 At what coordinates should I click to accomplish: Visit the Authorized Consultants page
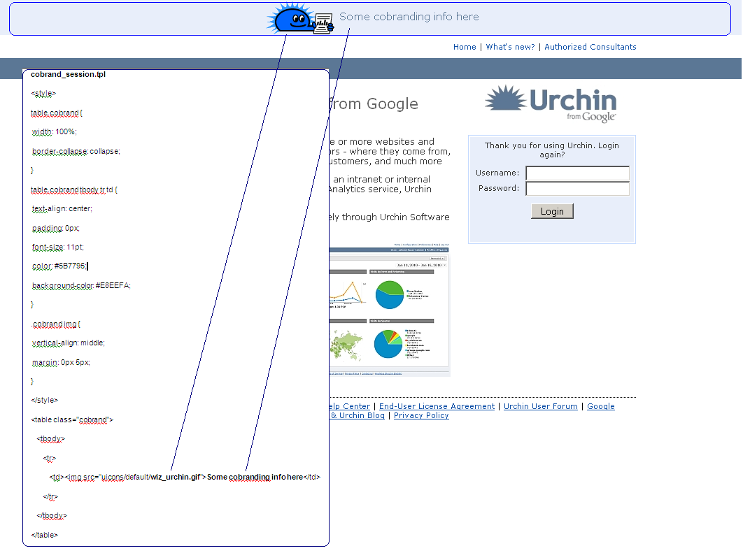(x=590, y=47)
